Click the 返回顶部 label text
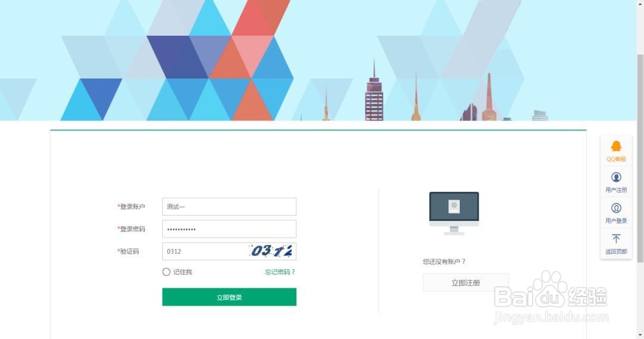This screenshot has width=644, height=339. click(616, 251)
